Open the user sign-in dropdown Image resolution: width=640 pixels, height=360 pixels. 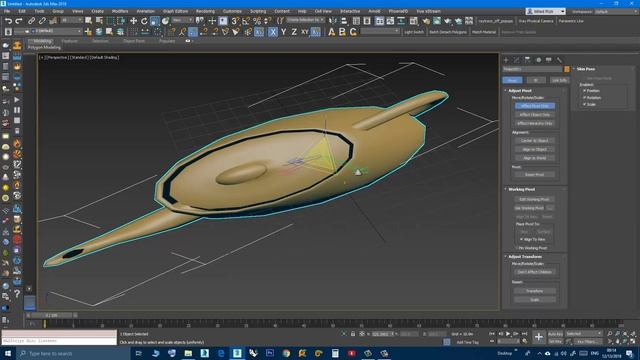(546, 11)
